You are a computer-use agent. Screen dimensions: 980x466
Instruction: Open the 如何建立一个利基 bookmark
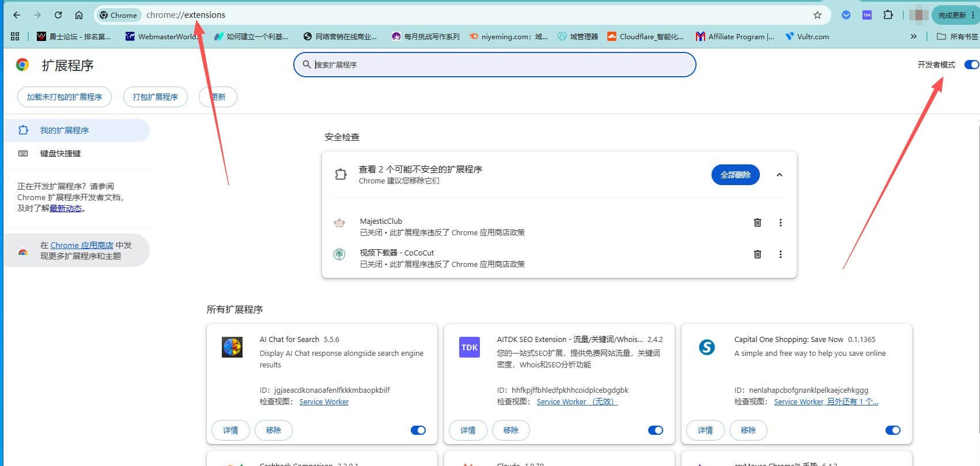point(251,36)
